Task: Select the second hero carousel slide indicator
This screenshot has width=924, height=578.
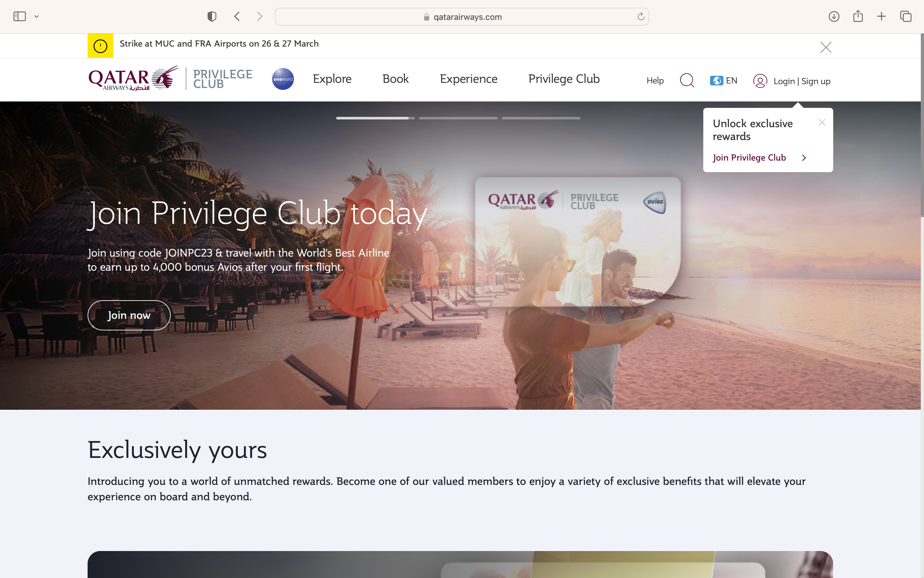Action: pos(458,118)
